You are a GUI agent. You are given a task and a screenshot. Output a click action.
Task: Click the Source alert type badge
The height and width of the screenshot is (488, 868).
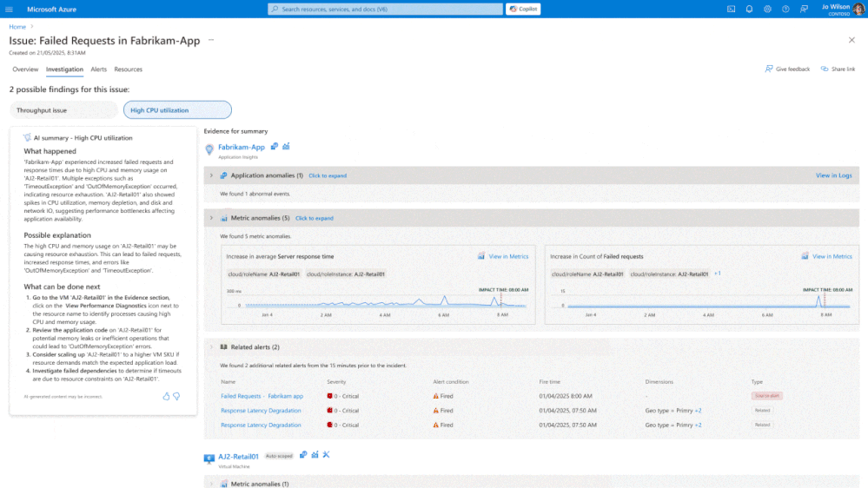click(766, 396)
